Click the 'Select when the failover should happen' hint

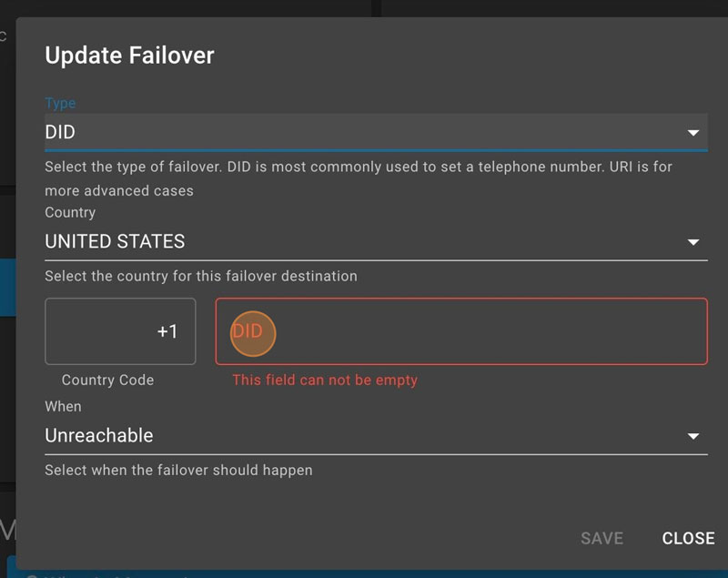coord(178,471)
